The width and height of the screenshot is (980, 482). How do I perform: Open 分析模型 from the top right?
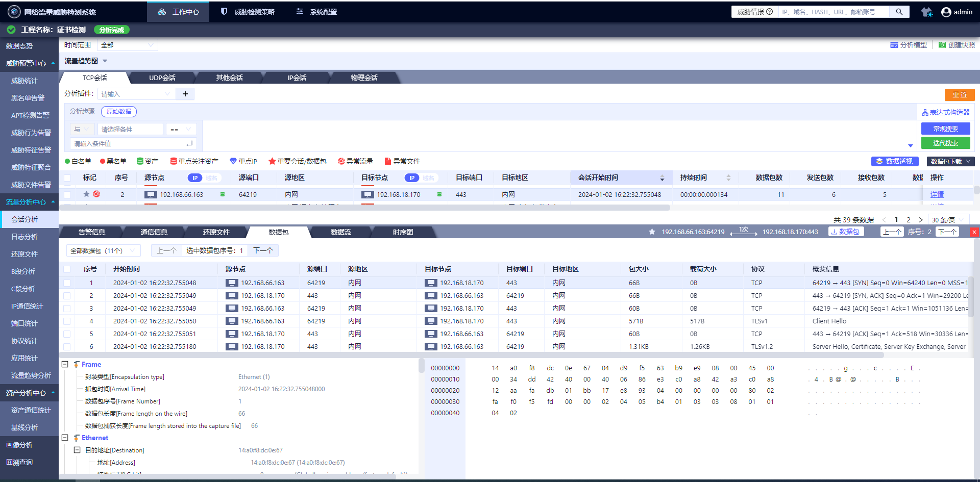point(909,45)
